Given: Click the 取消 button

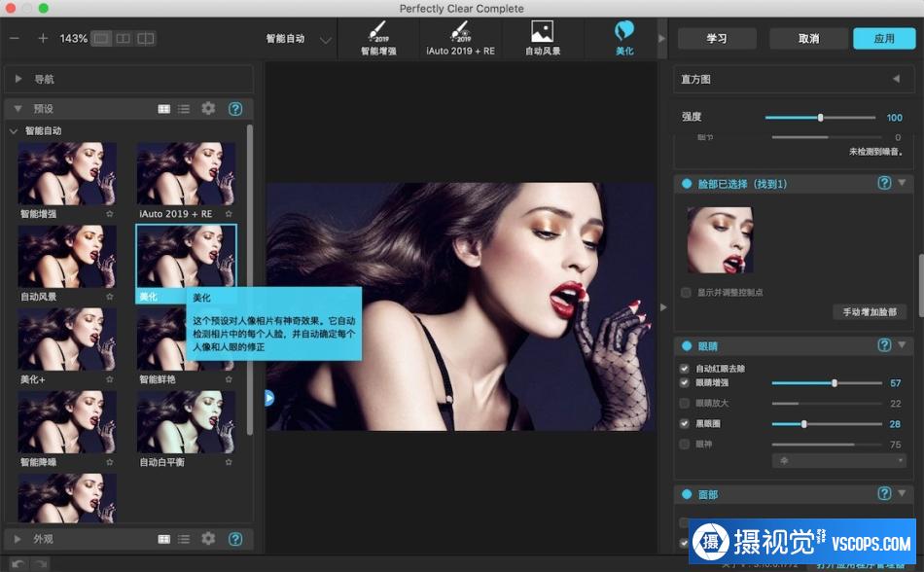Looking at the screenshot, I should tap(808, 38).
